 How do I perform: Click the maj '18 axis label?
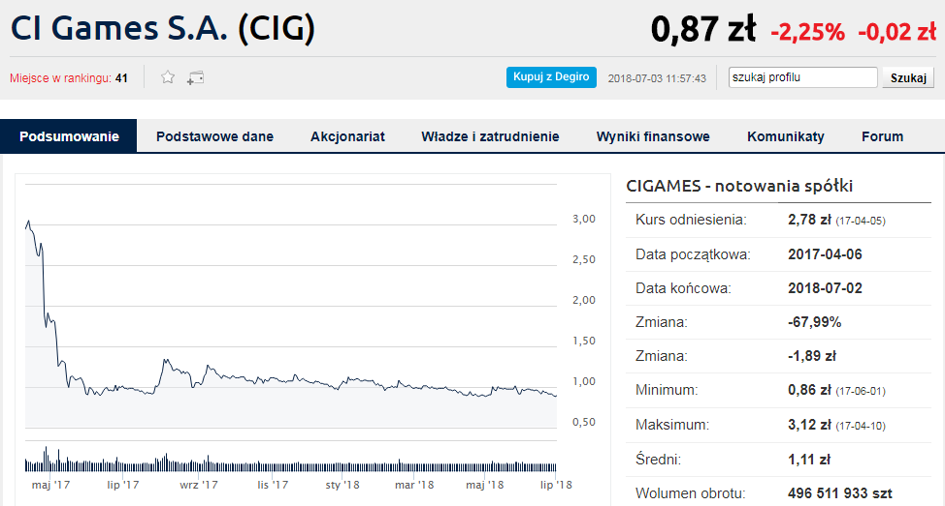(485, 485)
